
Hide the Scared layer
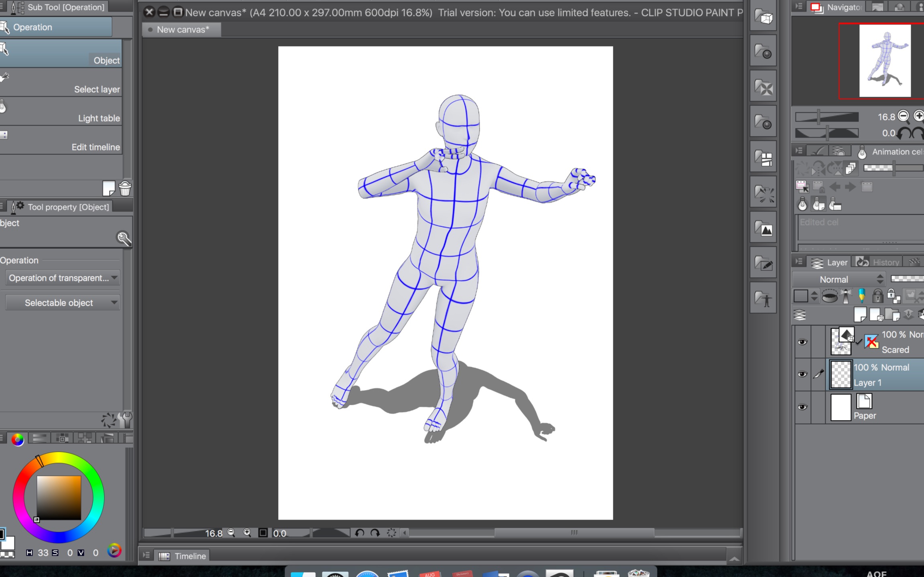pyautogui.click(x=802, y=342)
